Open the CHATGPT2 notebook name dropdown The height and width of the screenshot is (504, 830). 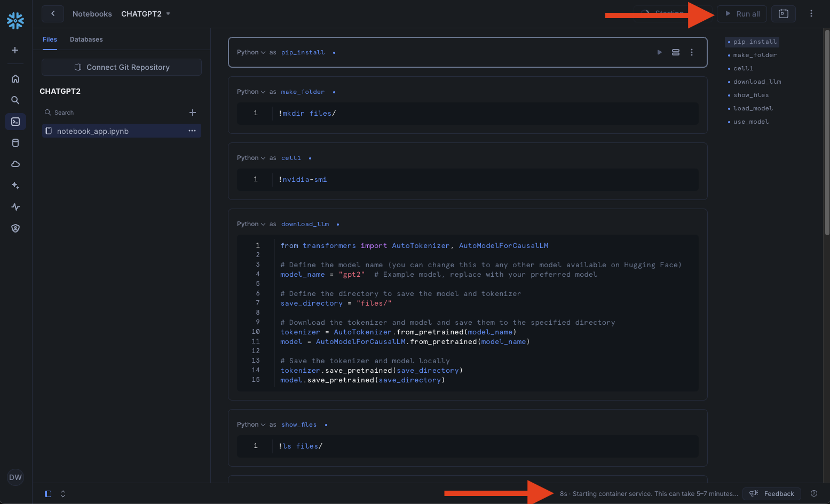click(146, 14)
